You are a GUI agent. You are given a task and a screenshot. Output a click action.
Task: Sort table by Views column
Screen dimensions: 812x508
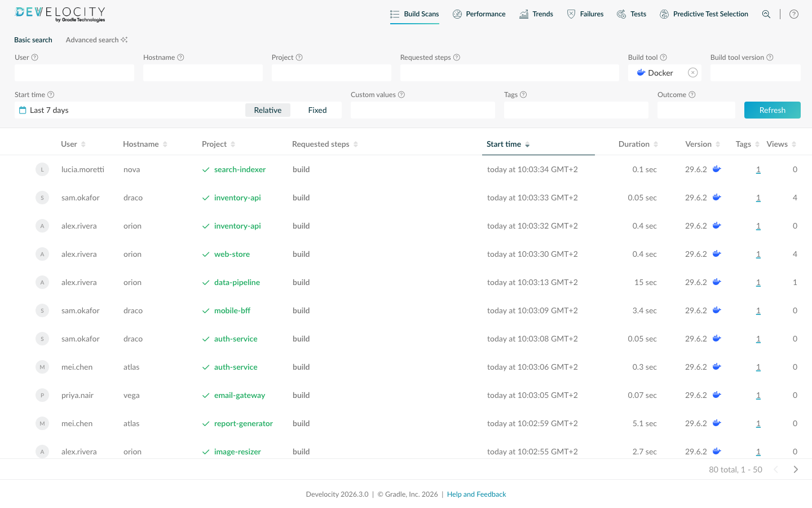(x=782, y=144)
